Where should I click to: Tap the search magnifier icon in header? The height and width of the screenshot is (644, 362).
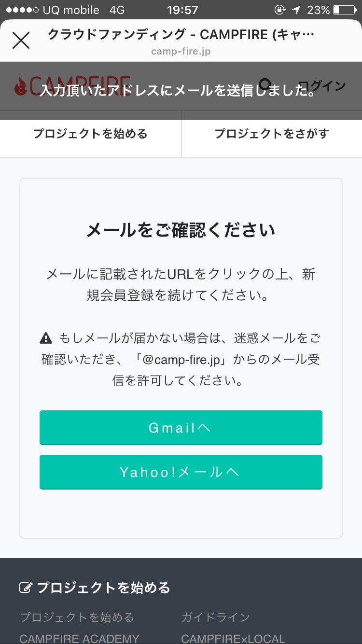point(265,85)
